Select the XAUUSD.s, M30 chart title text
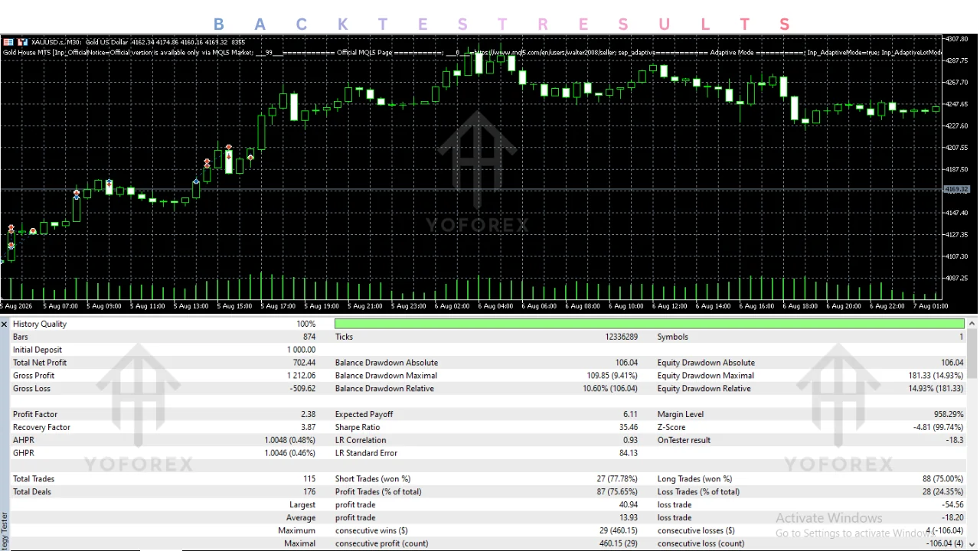The width and height of the screenshot is (980, 551). click(57, 42)
